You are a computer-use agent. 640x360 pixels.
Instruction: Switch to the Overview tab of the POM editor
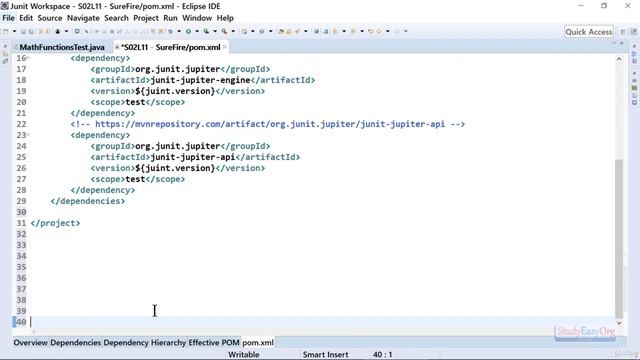(30, 342)
